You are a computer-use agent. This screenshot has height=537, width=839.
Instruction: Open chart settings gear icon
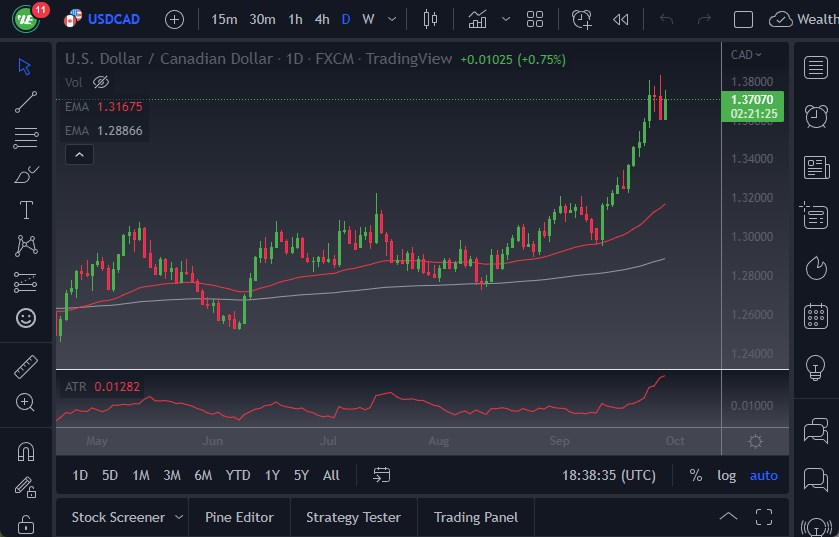[756, 441]
